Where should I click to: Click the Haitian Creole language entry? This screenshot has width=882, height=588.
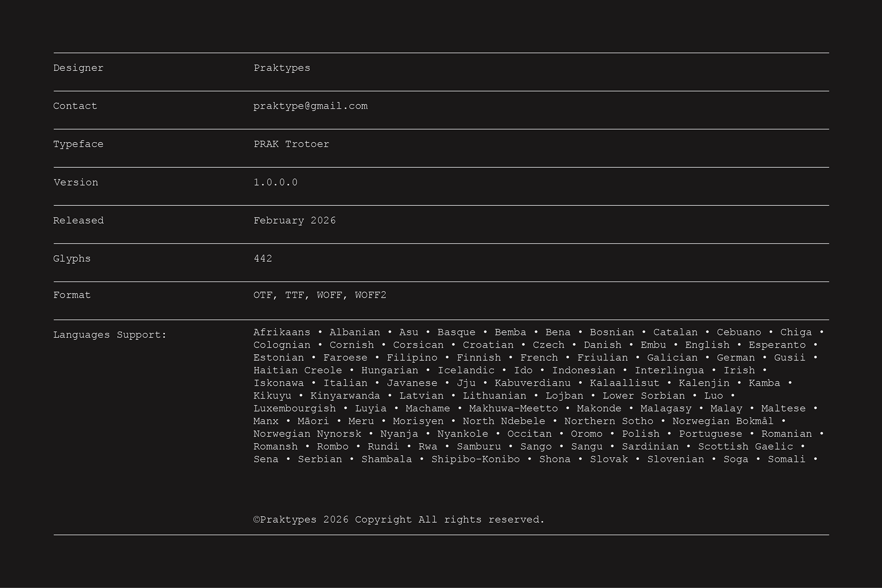pos(298,370)
